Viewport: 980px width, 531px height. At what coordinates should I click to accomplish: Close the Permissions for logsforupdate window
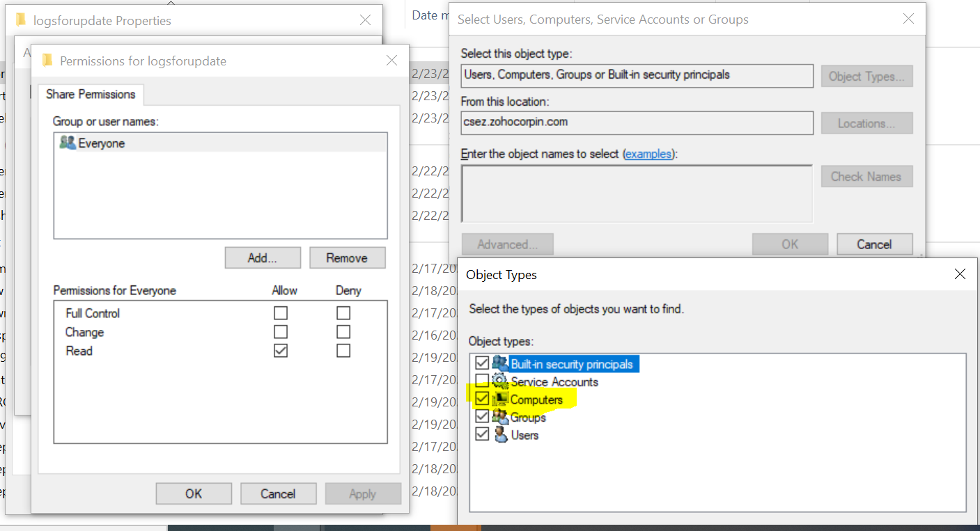[x=391, y=61]
